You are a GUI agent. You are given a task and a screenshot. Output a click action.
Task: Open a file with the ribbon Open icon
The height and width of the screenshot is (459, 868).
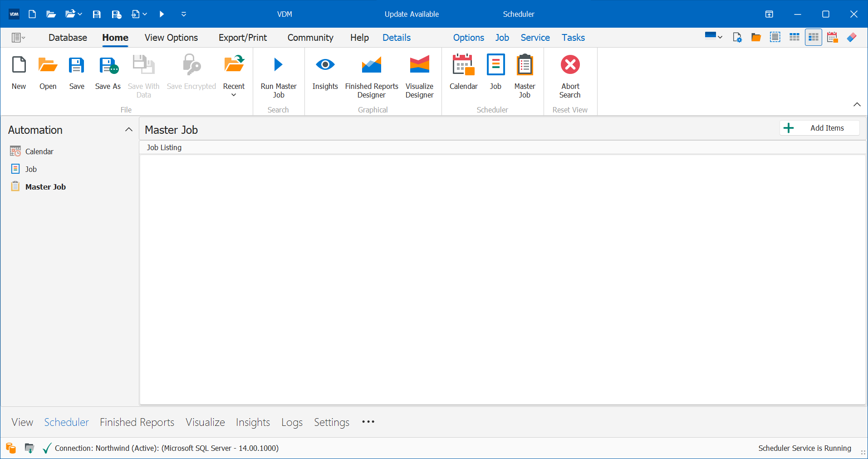(x=48, y=73)
